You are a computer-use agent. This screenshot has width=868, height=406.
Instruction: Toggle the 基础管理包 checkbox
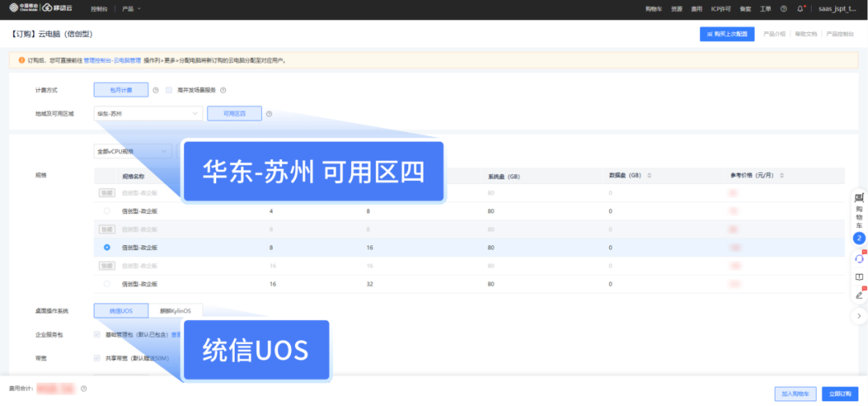point(97,334)
